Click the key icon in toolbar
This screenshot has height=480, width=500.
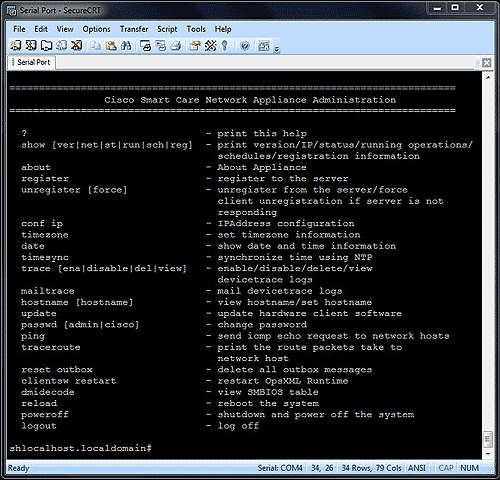pyautogui.click(x=225, y=45)
